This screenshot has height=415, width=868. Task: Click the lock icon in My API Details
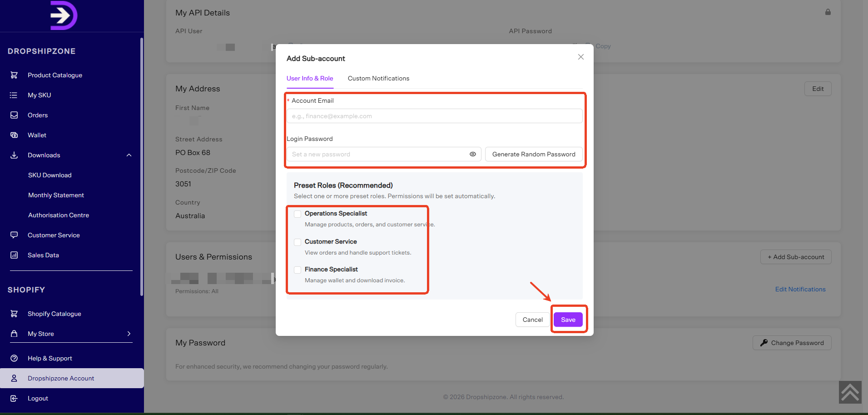point(828,12)
